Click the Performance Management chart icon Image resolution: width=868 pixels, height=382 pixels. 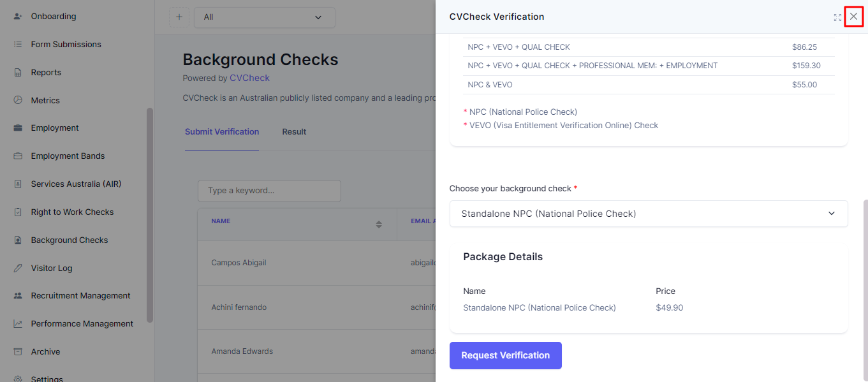[18, 323]
